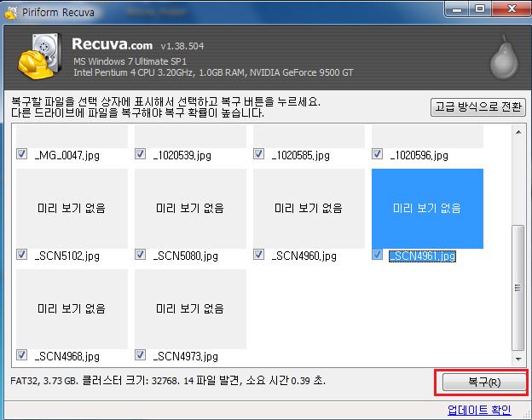Uncheck the _MG_0047.jpg checkbox
Screen dimensions: 532x420
21,154
